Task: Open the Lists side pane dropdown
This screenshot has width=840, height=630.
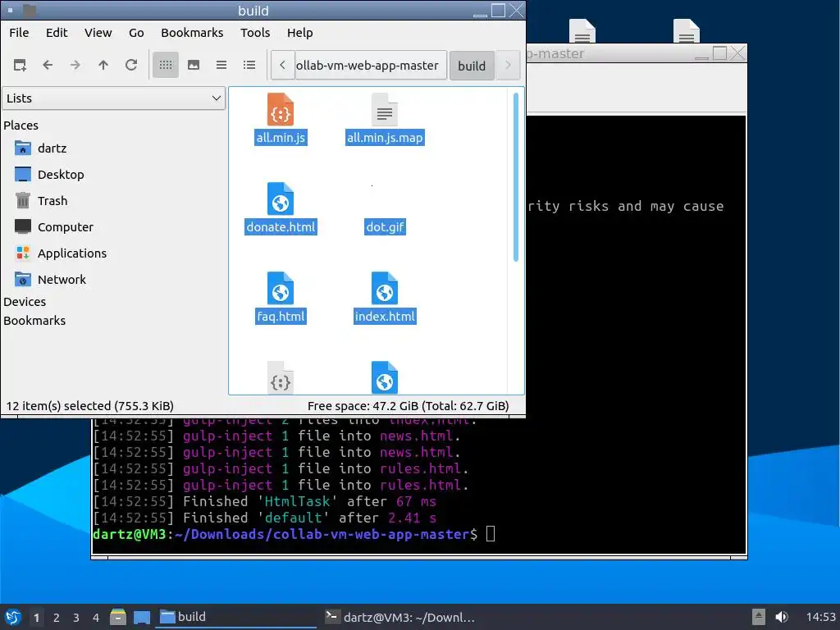Action: pos(113,98)
